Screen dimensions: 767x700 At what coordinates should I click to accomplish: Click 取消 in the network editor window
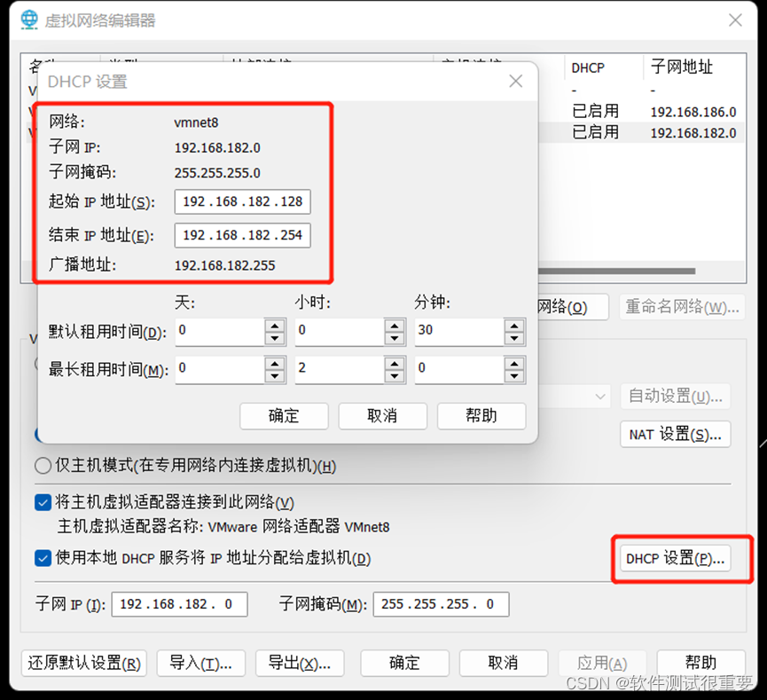[504, 664]
